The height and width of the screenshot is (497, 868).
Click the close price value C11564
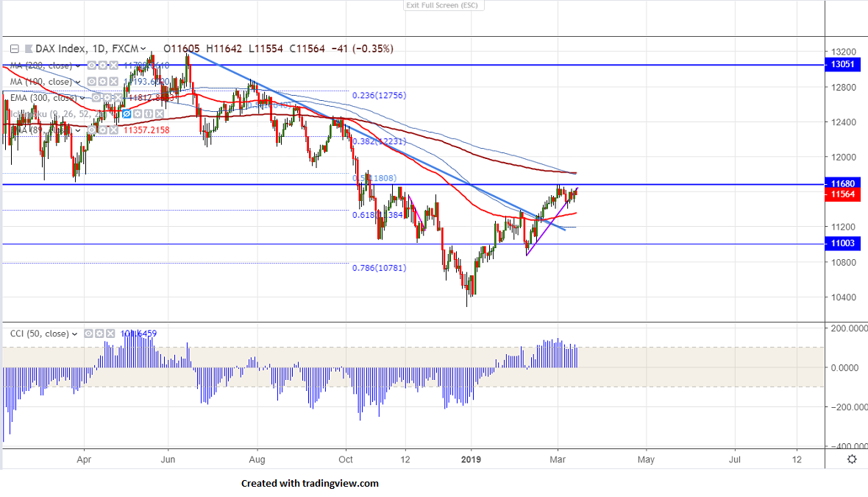(307, 49)
